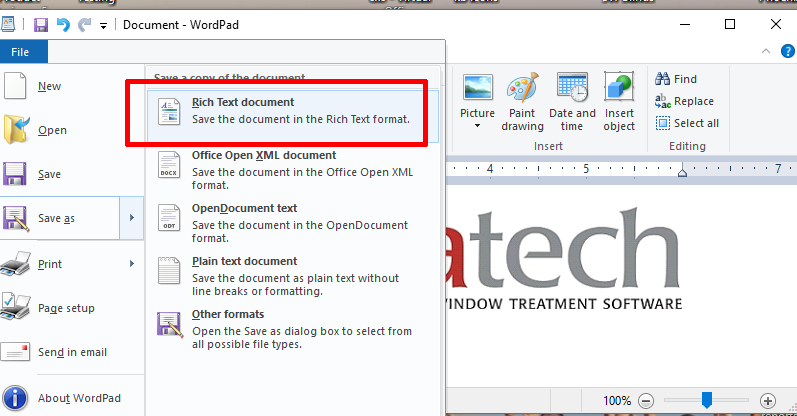Image resolution: width=797 pixels, height=416 pixels.
Task: Open Page setup from the File menu
Action: [72, 308]
